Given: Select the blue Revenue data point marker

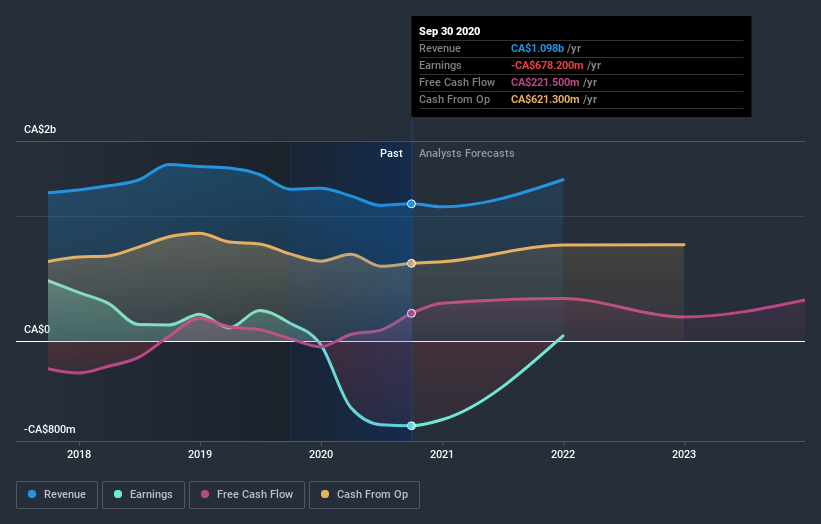Looking at the screenshot, I should click(412, 204).
